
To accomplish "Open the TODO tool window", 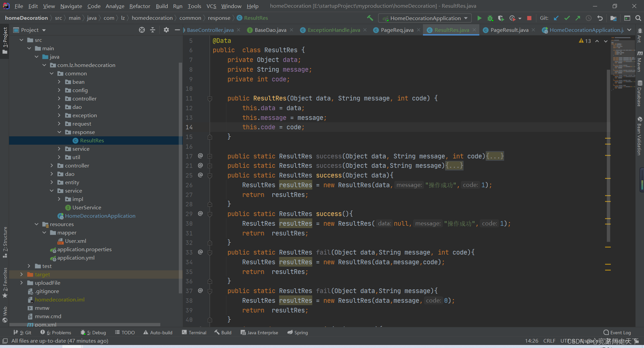I will coord(125,333).
